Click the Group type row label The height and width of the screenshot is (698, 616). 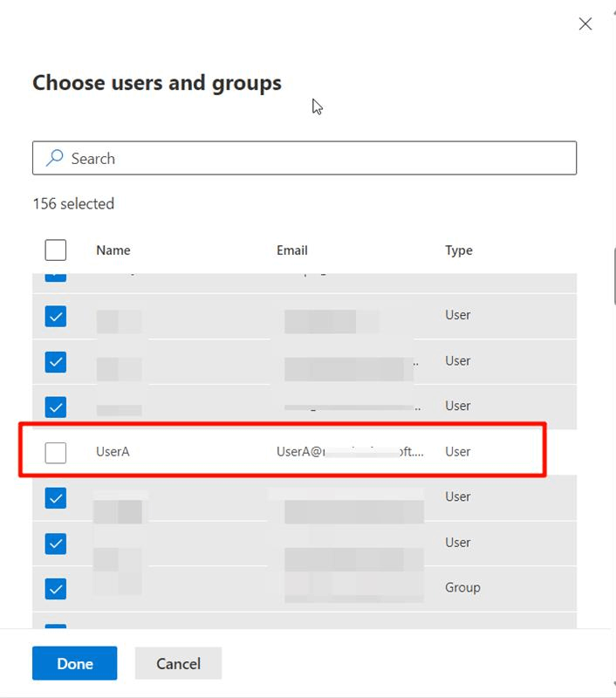click(462, 588)
